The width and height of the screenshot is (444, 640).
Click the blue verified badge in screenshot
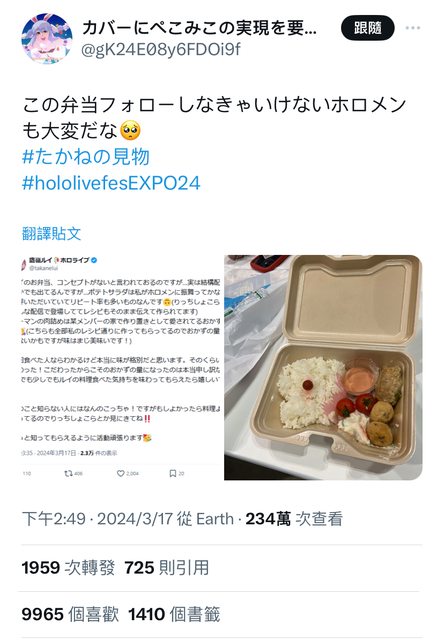pyautogui.click(x=94, y=260)
